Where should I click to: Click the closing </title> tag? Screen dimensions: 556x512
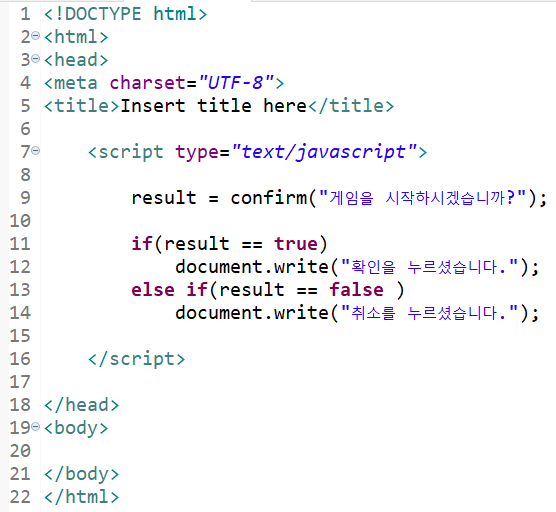click(x=351, y=106)
